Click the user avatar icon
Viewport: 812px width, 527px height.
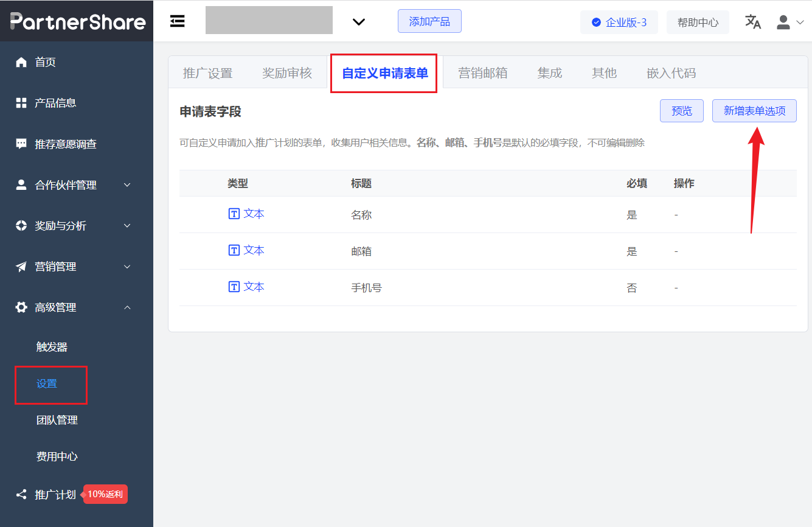784,22
